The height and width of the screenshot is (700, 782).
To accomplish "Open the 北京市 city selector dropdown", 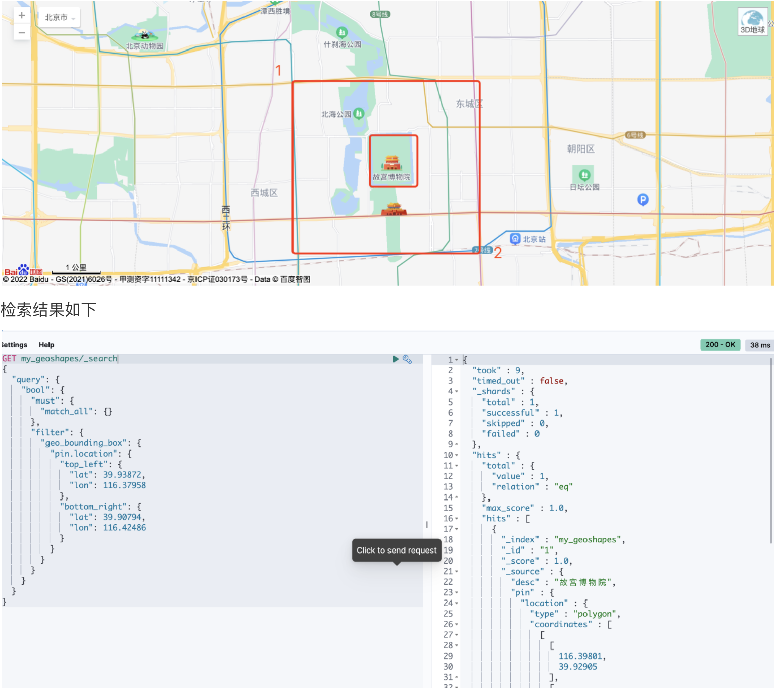I will [x=60, y=16].
